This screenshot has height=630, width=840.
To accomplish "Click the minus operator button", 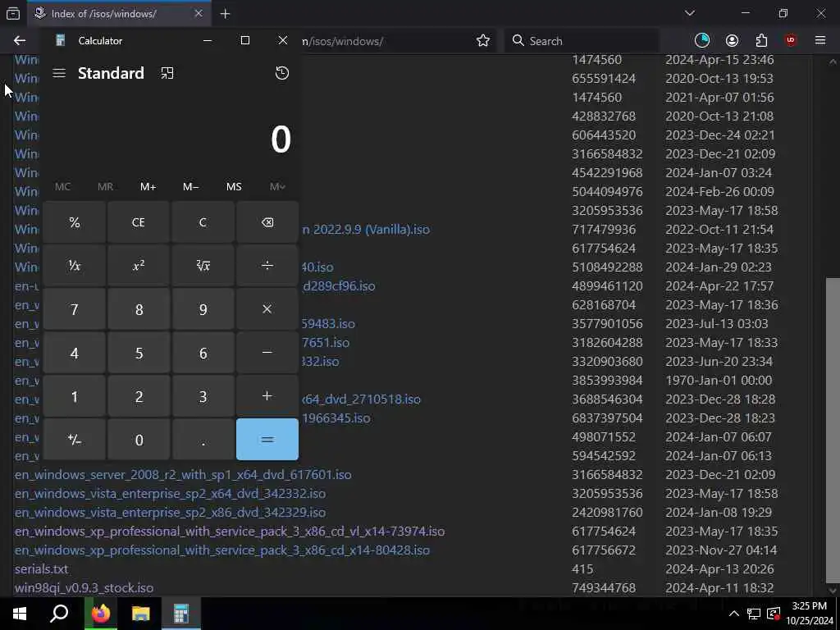I will pyautogui.click(x=267, y=353).
